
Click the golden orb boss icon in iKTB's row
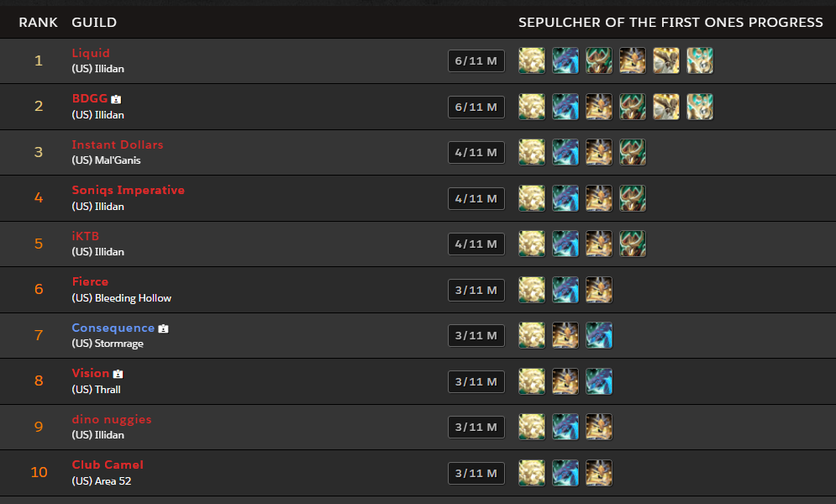click(532, 244)
